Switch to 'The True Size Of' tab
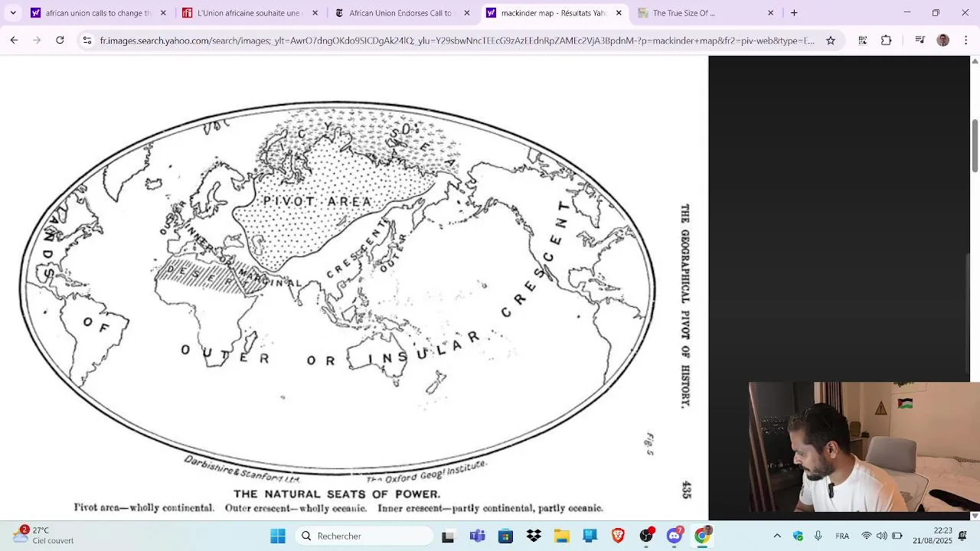The height and width of the screenshot is (551, 980). point(704,13)
